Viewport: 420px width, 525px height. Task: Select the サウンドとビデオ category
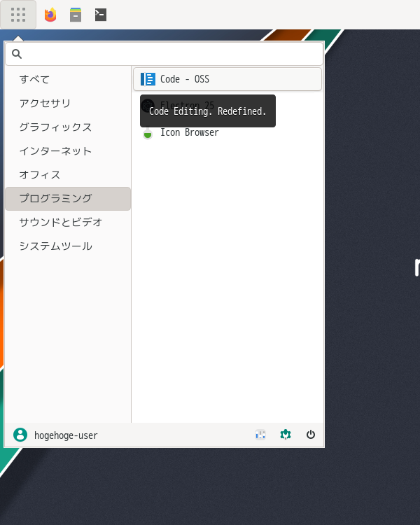coord(68,223)
